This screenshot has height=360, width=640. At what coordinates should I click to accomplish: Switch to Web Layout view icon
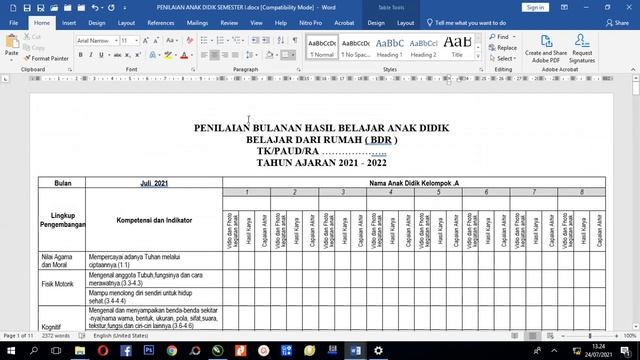coord(550,336)
